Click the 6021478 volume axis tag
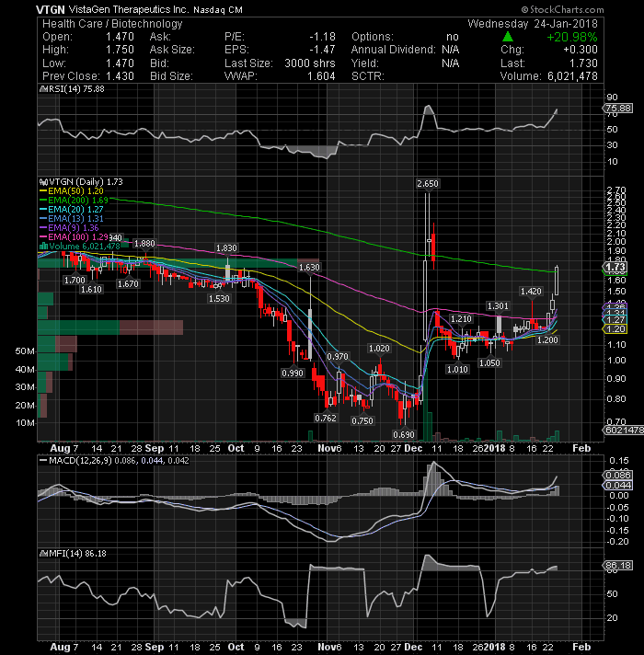Image resolution: width=644 pixels, height=655 pixels. [x=624, y=431]
